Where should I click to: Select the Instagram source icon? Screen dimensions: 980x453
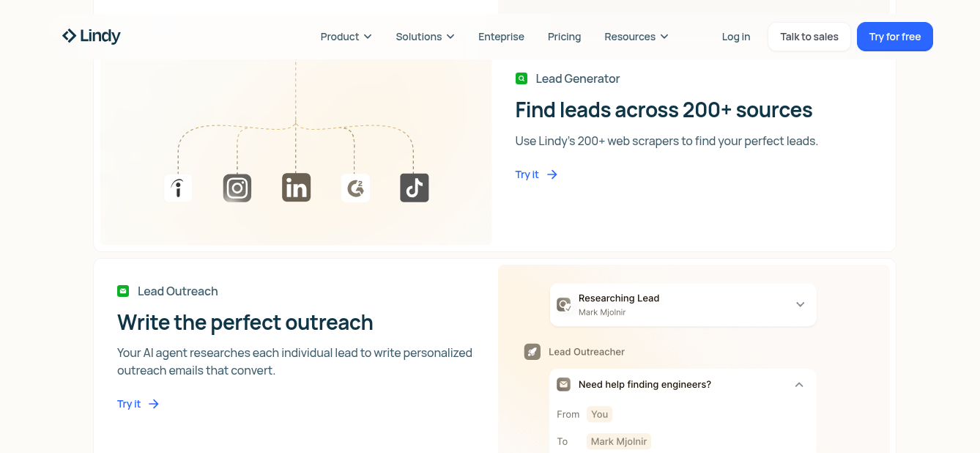237,188
